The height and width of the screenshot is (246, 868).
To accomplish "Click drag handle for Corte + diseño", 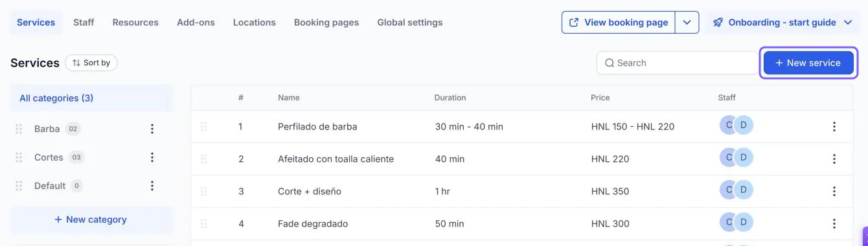I will click(x=203, y=191).
